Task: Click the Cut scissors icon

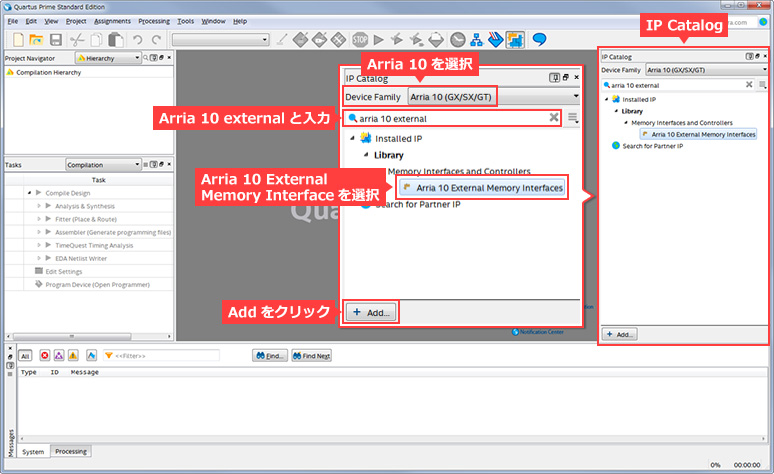Action: point(77,40)
